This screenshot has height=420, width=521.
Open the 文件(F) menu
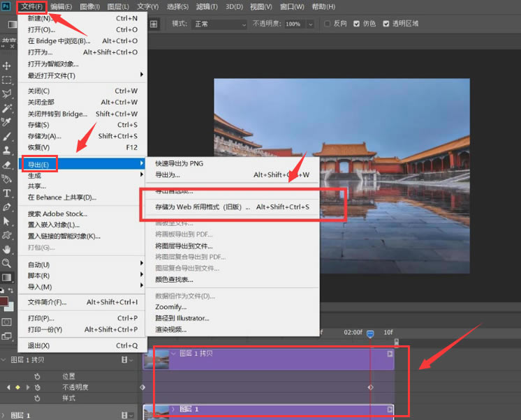pos(31,7)
